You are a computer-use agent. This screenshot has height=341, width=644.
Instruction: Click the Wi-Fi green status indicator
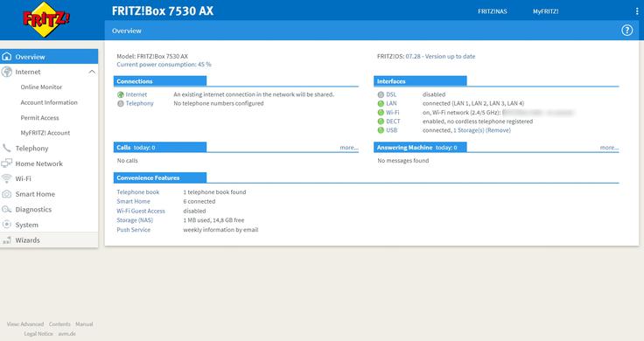coord(381,113)
